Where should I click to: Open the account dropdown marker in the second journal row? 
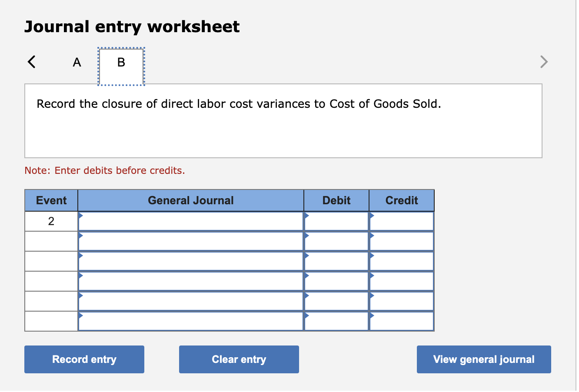(x=80, y=235)
